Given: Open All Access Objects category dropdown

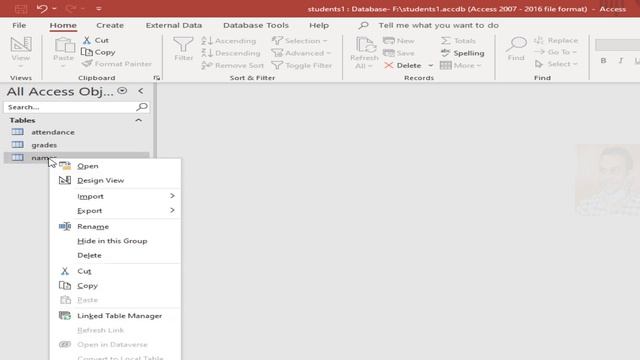Looking at the screenshot, I should (x=122, y=91).
